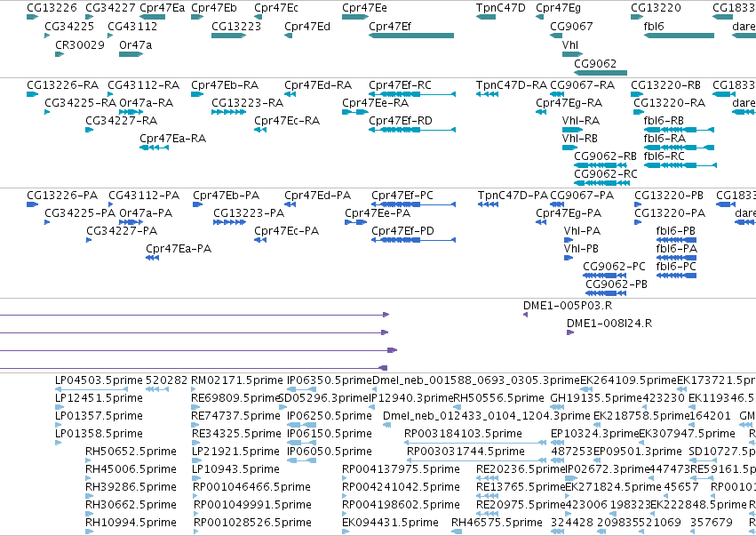Click the Vhl-RB transcript label
The image size is (756, 536).
580,139
